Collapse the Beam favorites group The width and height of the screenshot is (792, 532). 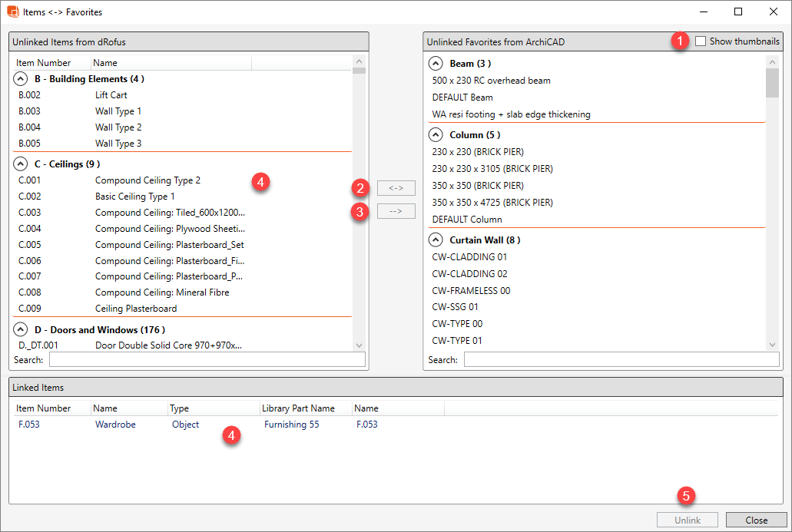(436, 64)
